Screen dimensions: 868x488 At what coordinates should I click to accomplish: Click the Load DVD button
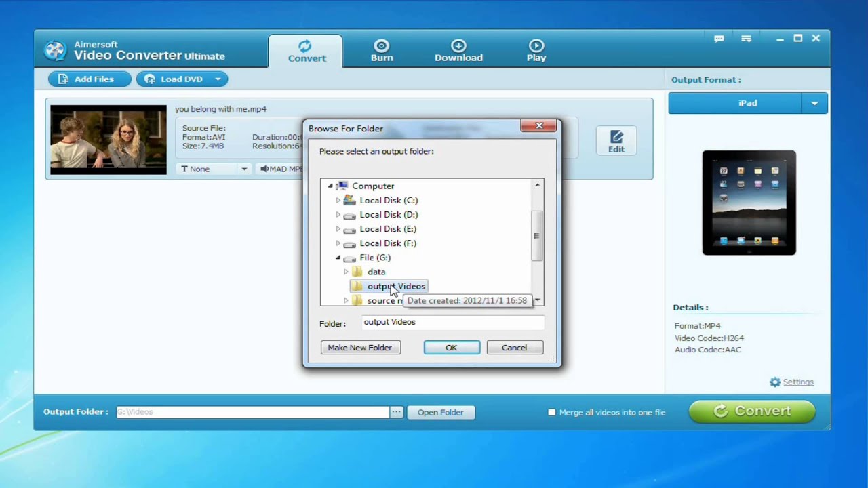(x=176, y=79)
